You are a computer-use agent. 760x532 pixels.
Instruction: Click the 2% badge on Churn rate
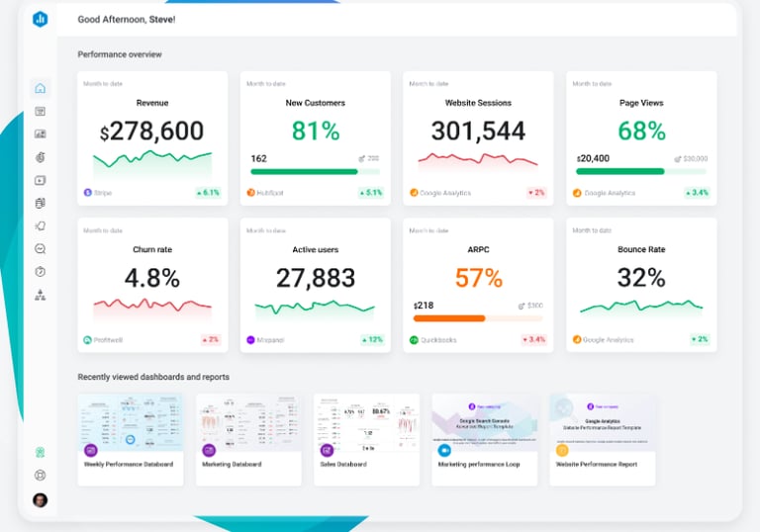pos(211,339)
